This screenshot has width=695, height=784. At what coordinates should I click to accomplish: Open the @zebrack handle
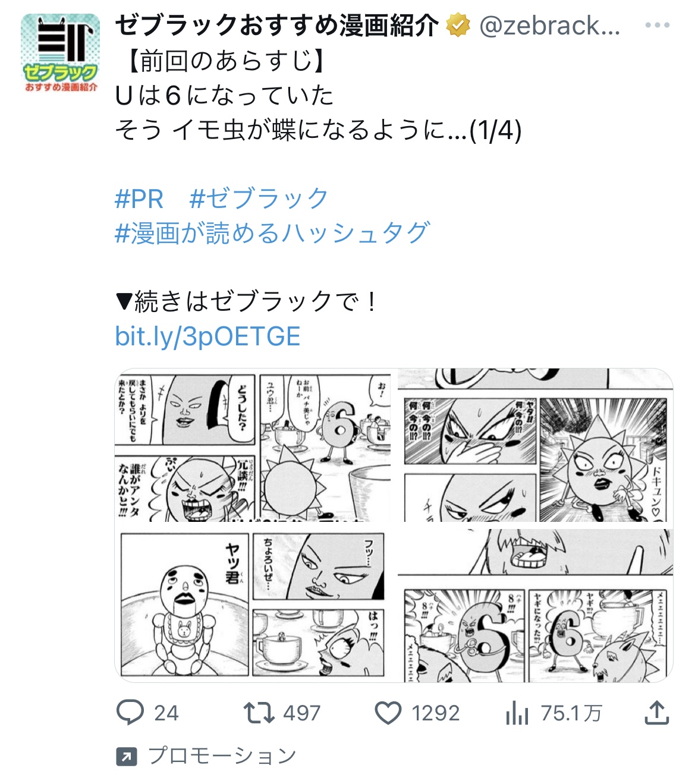pyautogui.click(x=549, y=26)
